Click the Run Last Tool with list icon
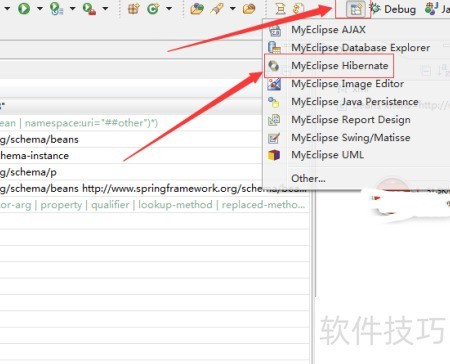Viewport: 450px width, 364px height. pyautogui.click(x=57, y=8)
